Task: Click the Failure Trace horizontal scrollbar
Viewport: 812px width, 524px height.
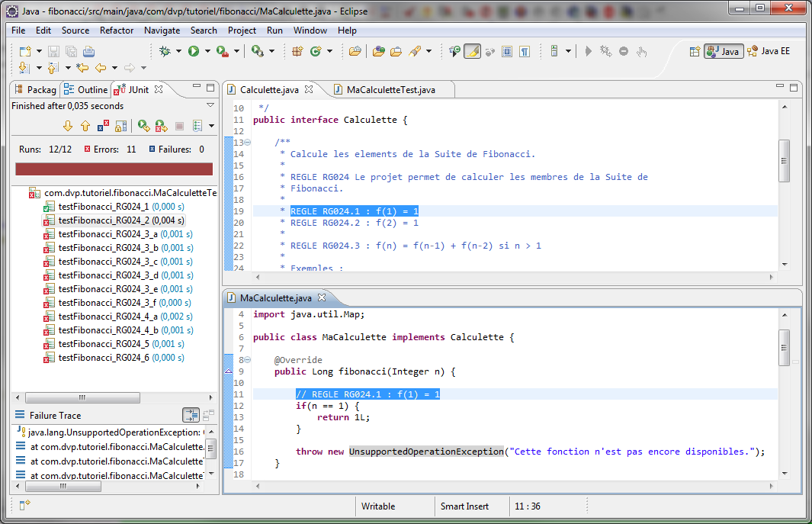Action: coord(107,486)
